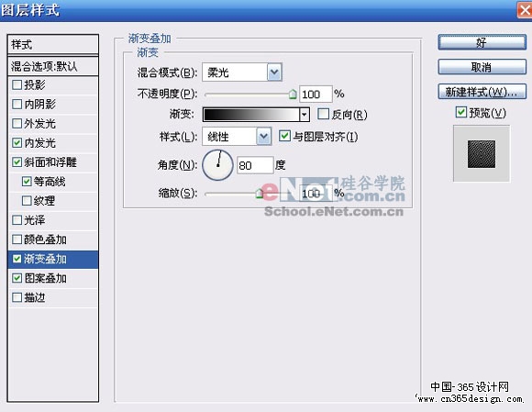Click the 不透明度 opacity slider handle
This screenshot has height=412, width=532.
[x=293, y=94]
